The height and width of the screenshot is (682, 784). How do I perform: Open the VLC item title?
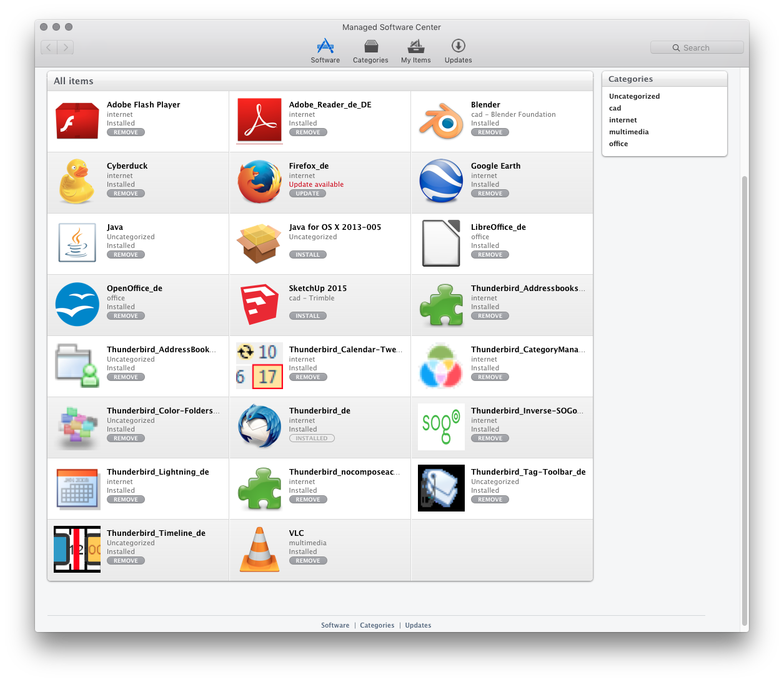[x=296, y=533]
